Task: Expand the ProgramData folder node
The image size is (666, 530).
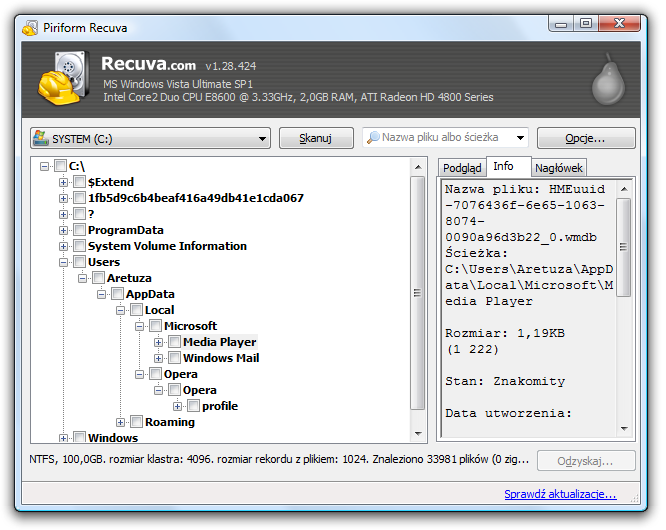Action: pyautogui.click(x=63, y=230)
